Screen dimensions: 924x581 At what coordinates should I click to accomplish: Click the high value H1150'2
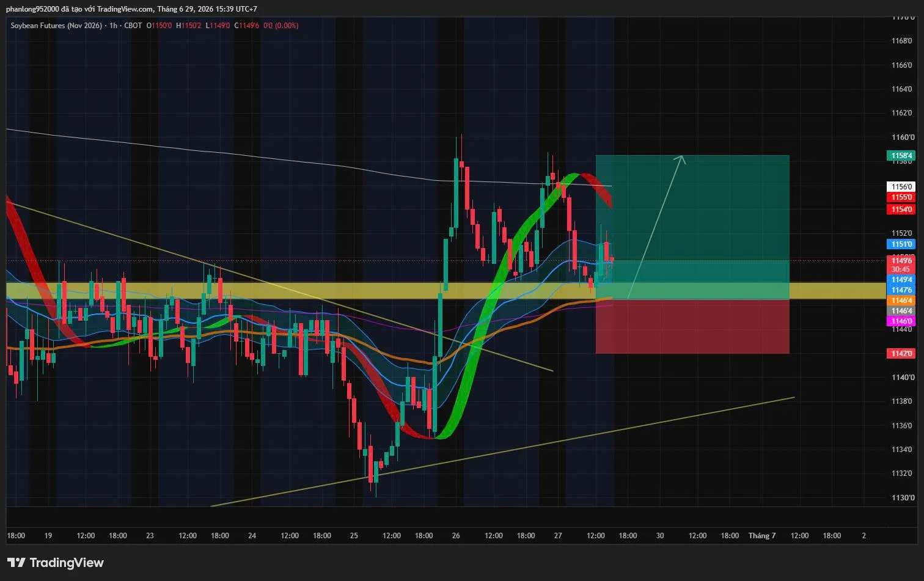(188, 26)
